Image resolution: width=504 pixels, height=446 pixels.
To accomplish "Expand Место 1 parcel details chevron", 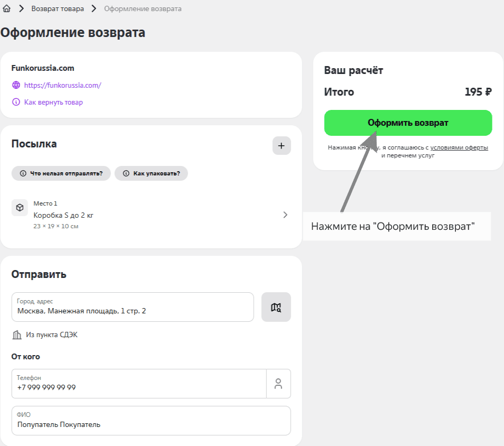I will 285,215.
